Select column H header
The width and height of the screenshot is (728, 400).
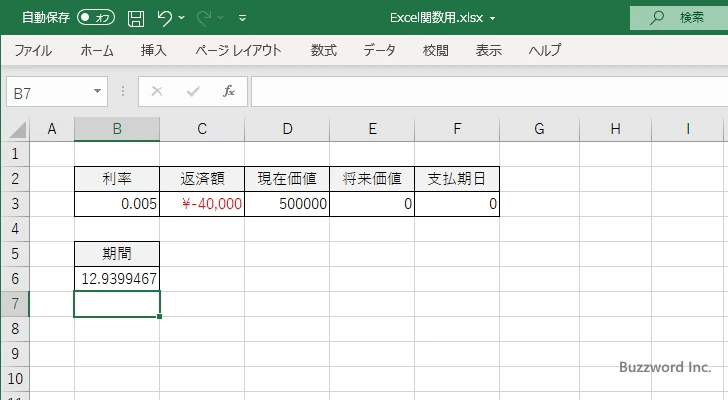[x=616, y=129]
